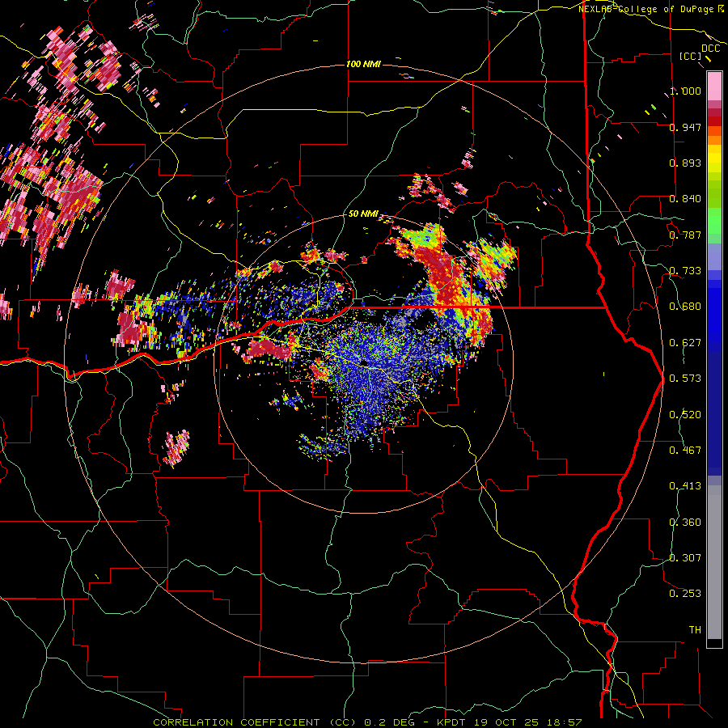
Task: Select the 0.413 legend value
Action: 685,486
